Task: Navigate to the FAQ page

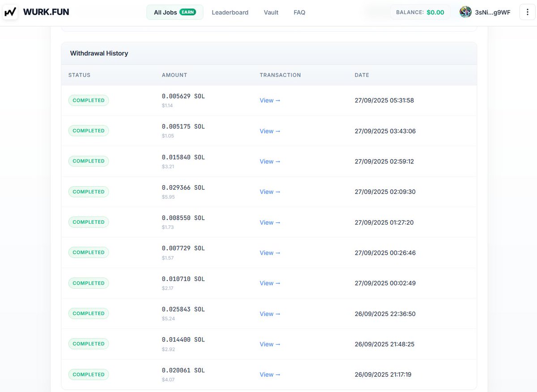Action: (x=299, y=13)
